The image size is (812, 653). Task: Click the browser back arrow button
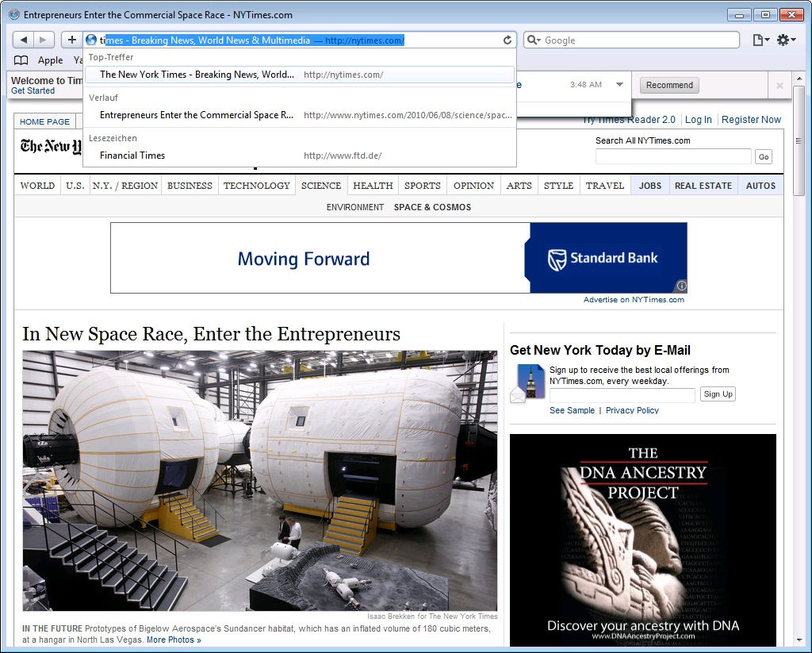[24, 40]
